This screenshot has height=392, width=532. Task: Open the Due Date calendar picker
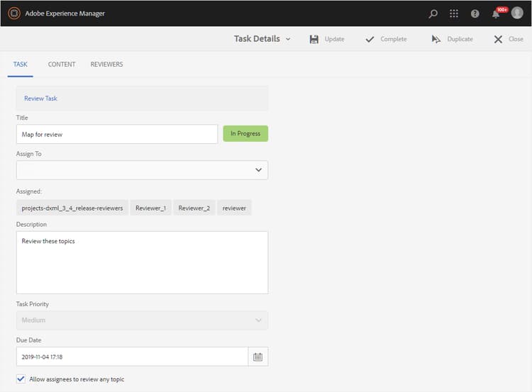(x=258, y=357)
